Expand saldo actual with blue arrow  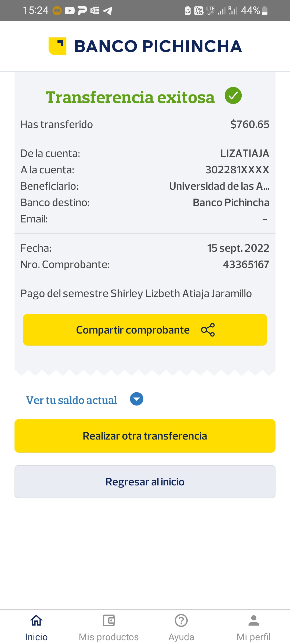[137, 399]
